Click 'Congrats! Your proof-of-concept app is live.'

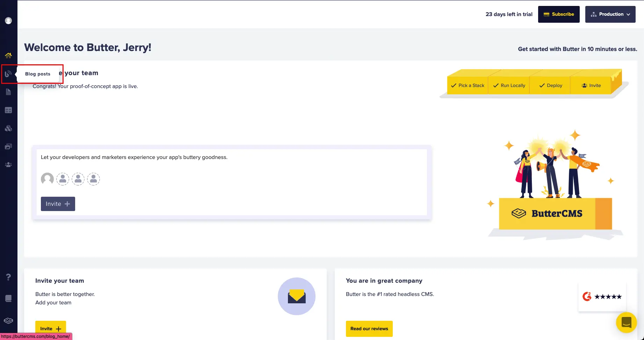85,86
